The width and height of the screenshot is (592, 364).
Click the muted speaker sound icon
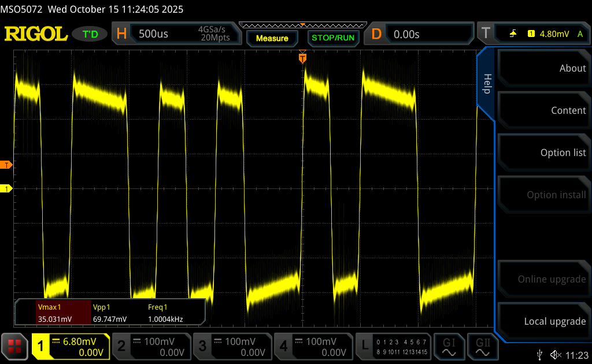555,354
